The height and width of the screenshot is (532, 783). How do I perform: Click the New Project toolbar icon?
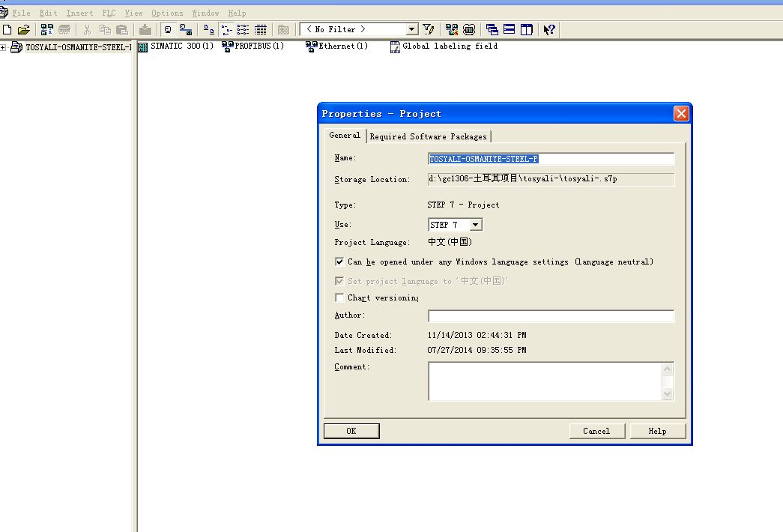point(7,29)
